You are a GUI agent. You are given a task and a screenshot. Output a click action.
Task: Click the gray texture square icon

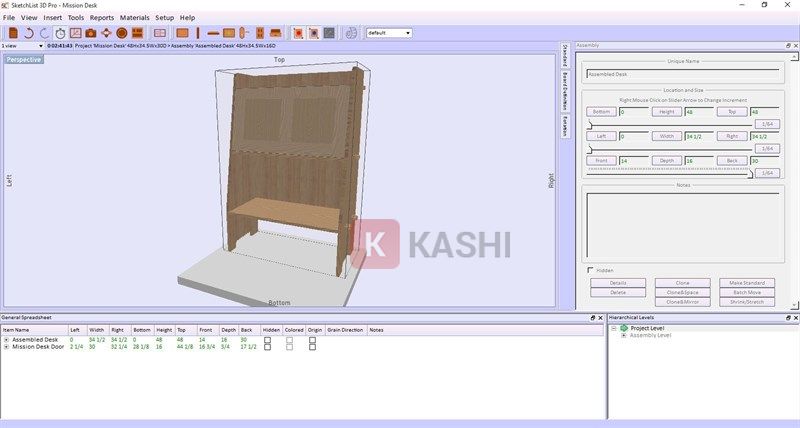coord(329,33)
